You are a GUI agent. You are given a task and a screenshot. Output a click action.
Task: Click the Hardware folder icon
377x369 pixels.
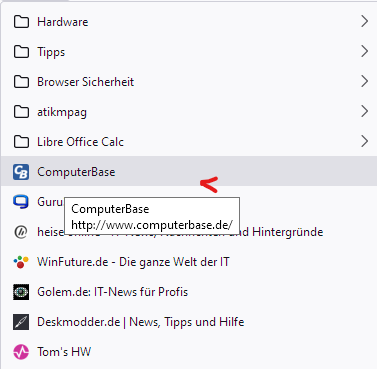(21, 22)
